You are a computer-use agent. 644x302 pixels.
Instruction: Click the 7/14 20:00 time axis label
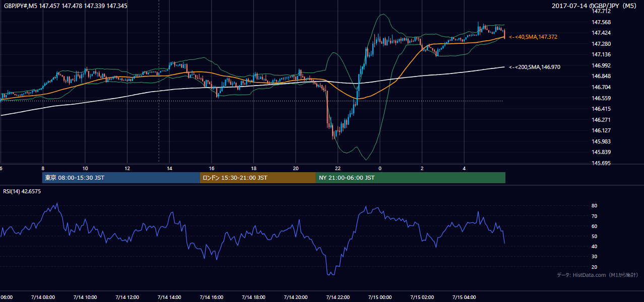point(296,297)
